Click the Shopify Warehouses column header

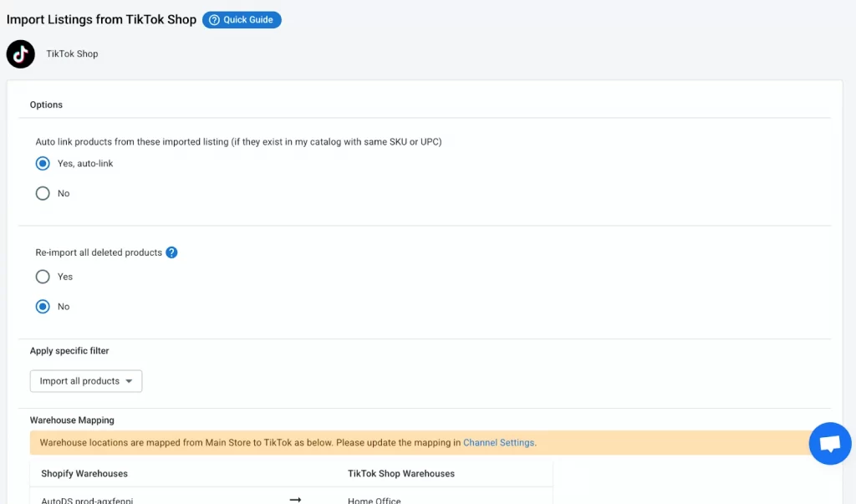point(84,473)
